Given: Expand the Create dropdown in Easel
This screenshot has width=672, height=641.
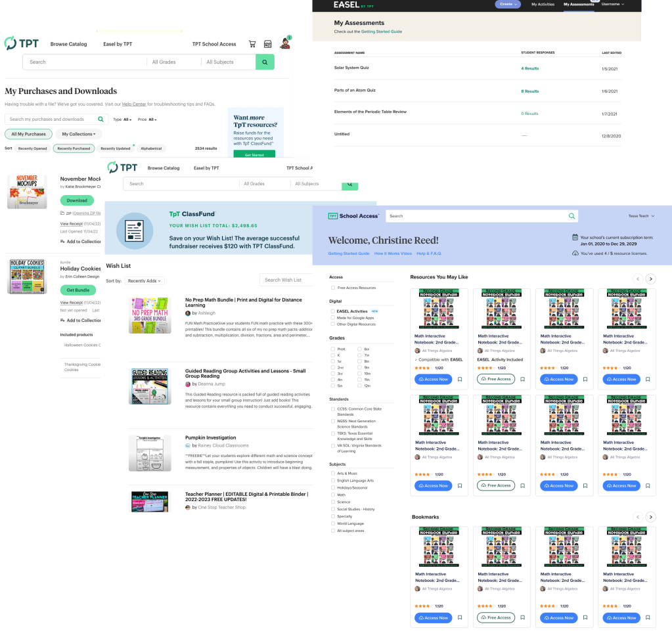Looking at the screenshot, I should point(508,4).
